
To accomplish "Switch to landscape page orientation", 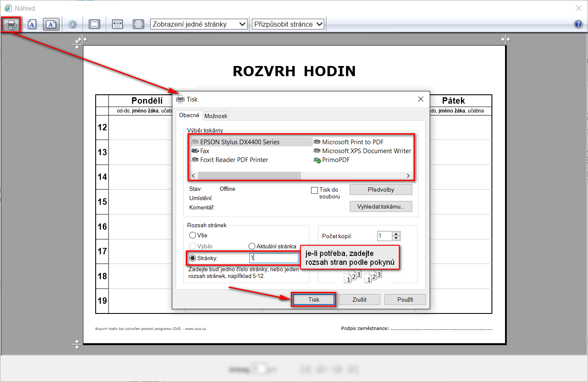I will (51, 25).
